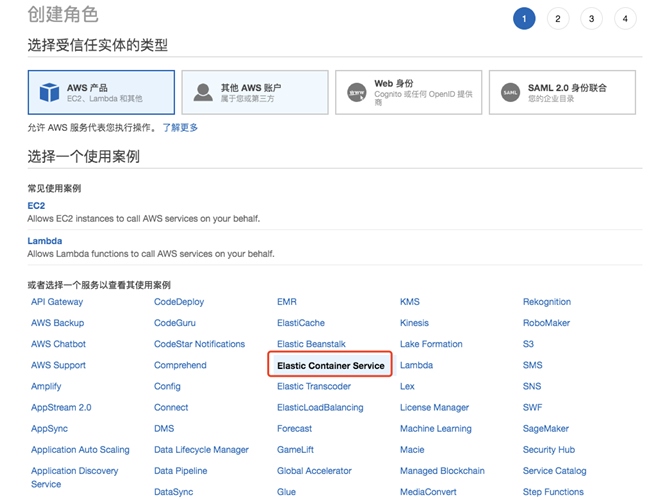The width and height of the screenshot is (650, 500).
Task: Choose Comprehend service
Action: click(180, 365)
